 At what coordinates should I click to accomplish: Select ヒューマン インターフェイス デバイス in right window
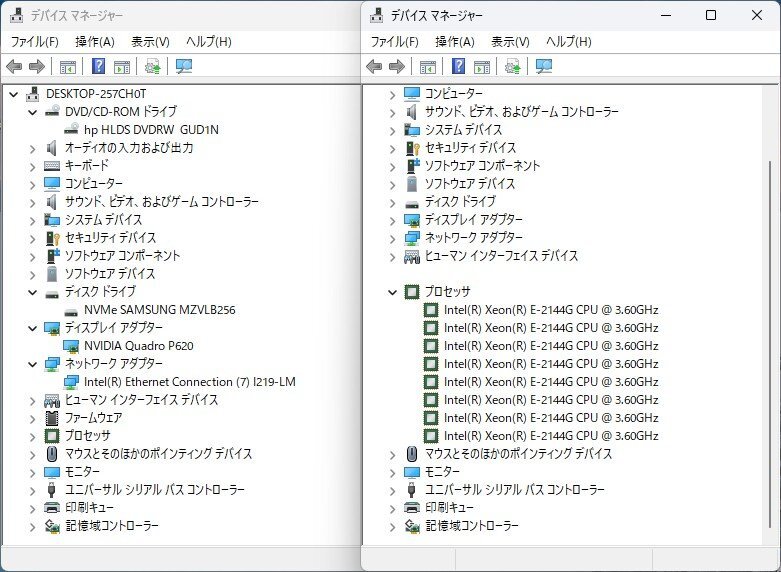[501, 256]
